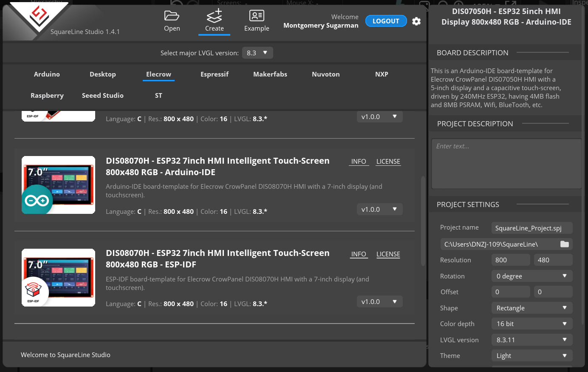Open INFO link for DIS08070H Arduino-IDE board

point(359,162)
